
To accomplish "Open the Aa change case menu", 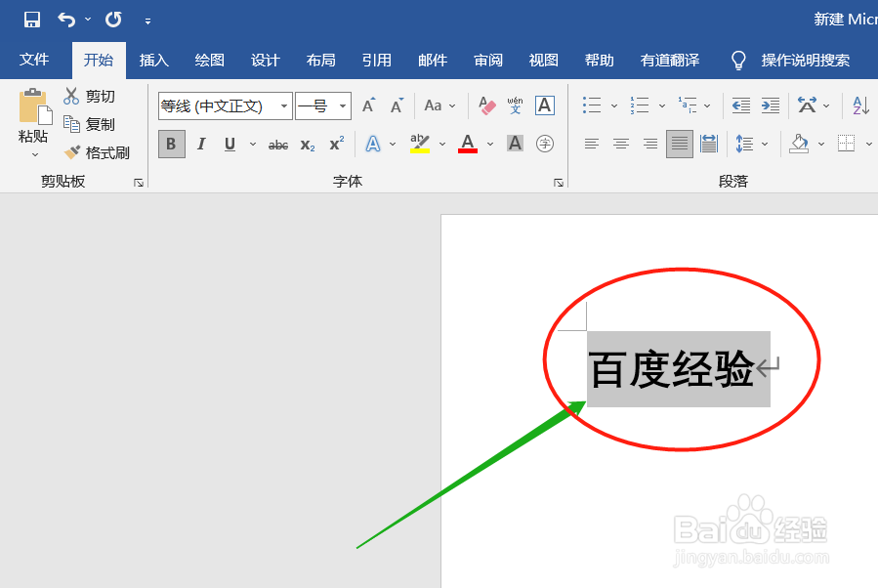I will coord(439,105).
